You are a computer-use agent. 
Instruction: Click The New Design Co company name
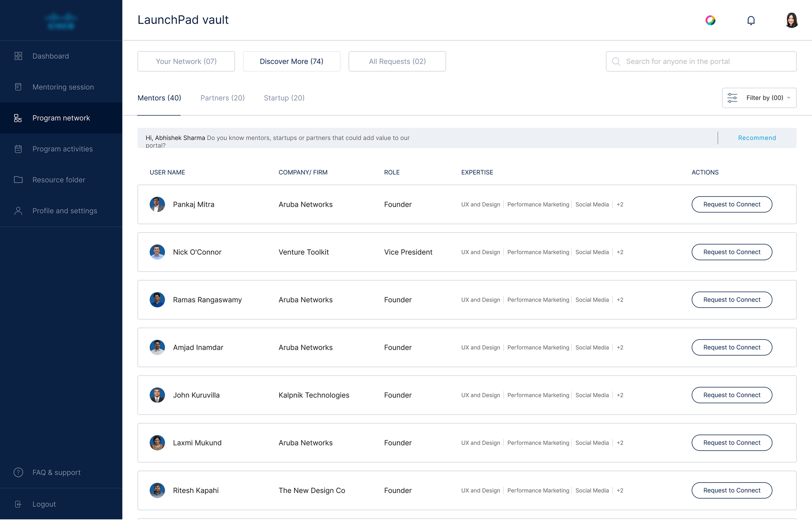[312, 491]
